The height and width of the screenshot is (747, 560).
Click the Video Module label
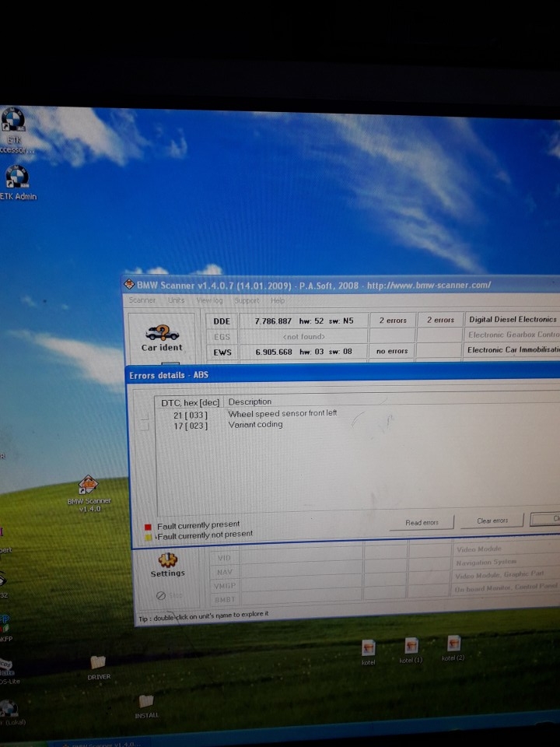(x=478, y=549)
